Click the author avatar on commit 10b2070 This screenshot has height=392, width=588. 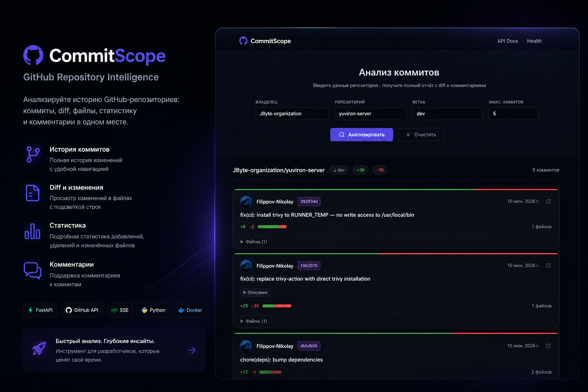point(246,265)
